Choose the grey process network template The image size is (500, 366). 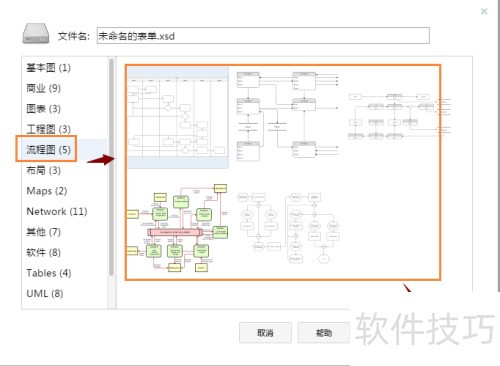pos(400,116)
